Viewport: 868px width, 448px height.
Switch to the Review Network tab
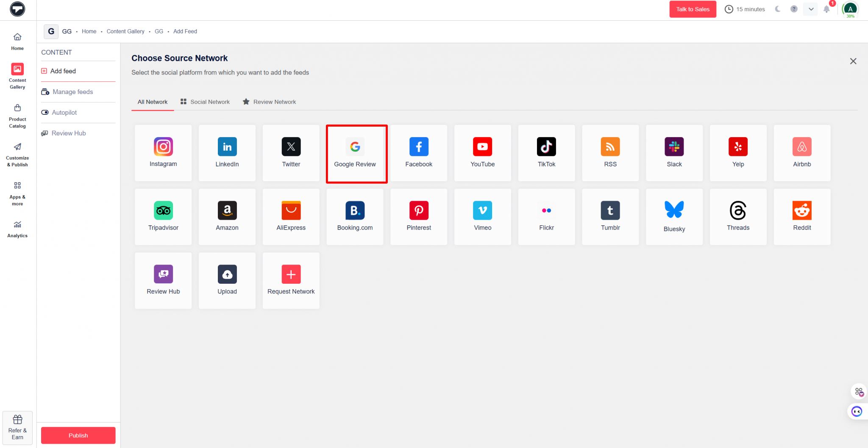[269, 102]
